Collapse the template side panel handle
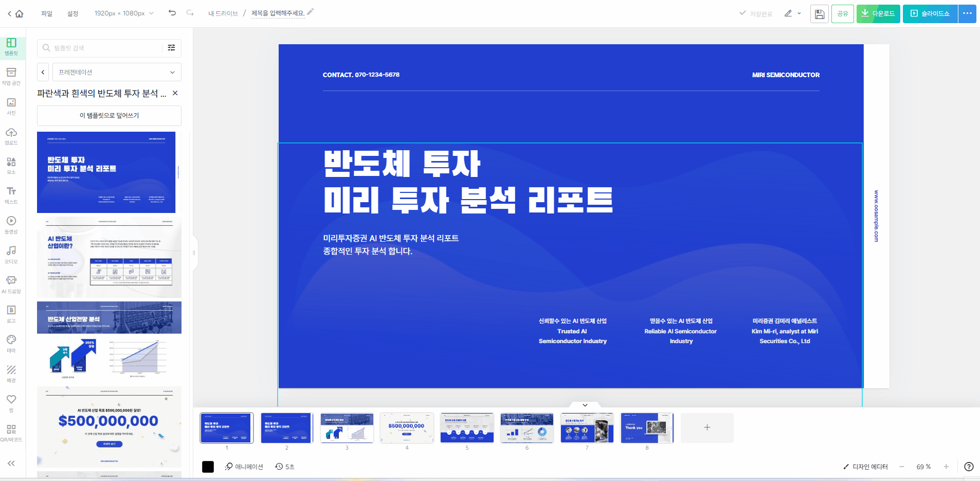980x481 pixels. click(194, 253)
